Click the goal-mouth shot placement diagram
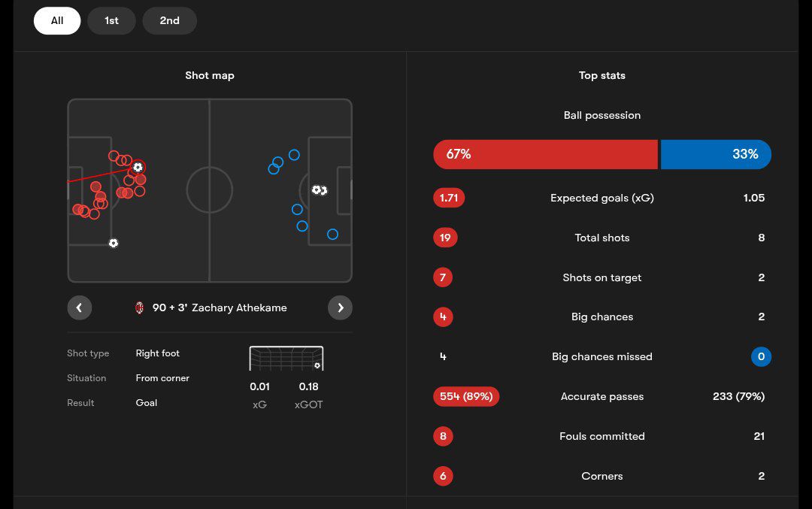This screenshot has height=509, width=812. click(x=286, y=359)
